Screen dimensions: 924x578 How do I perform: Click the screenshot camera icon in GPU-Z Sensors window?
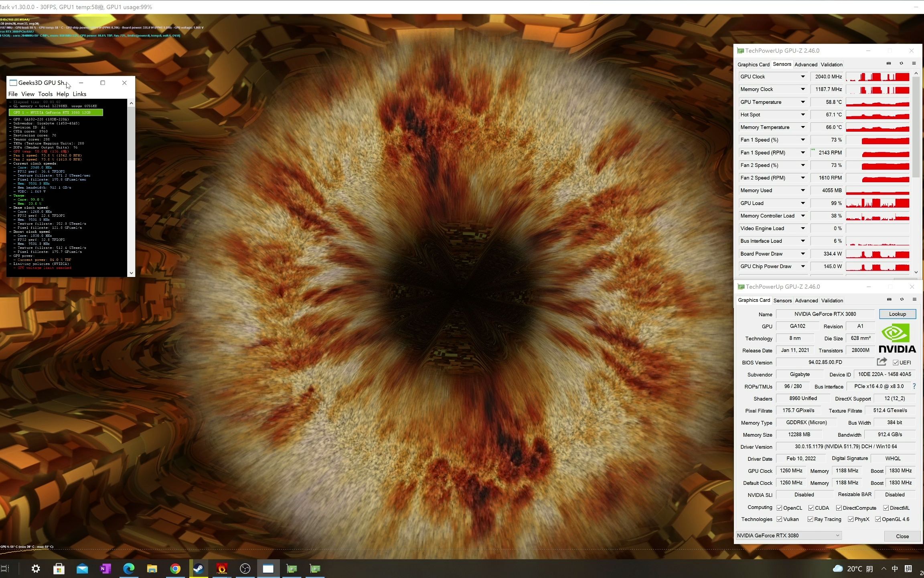coord(889,63)
